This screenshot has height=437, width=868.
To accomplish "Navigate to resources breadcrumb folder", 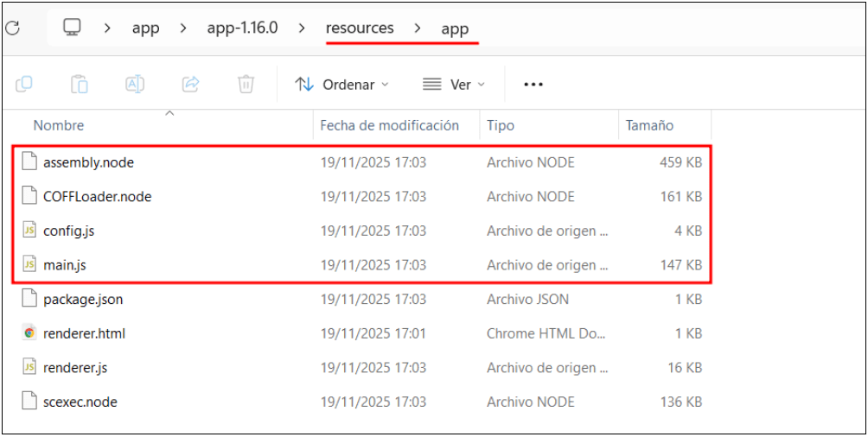I will click(x=360, y=28).
